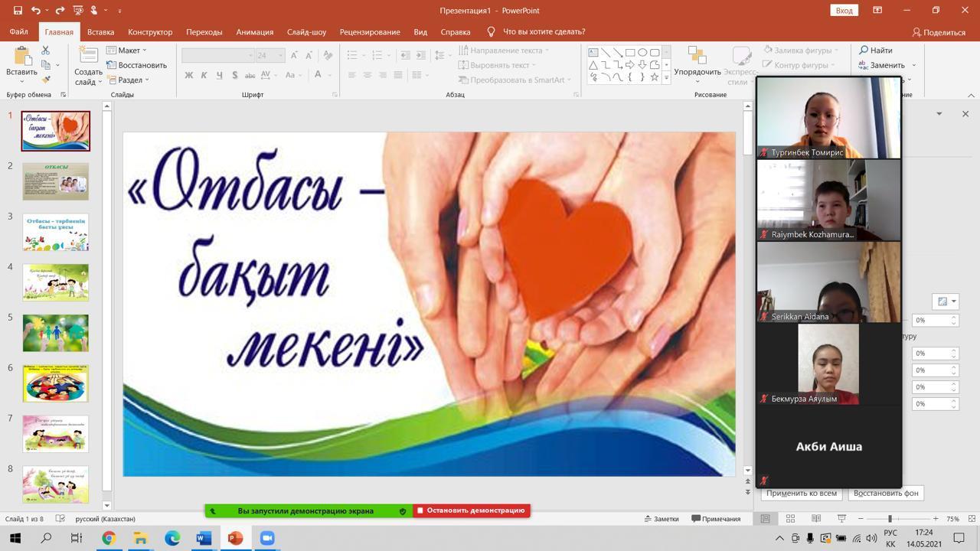Click the zoom slider handle

click(889, 519)
